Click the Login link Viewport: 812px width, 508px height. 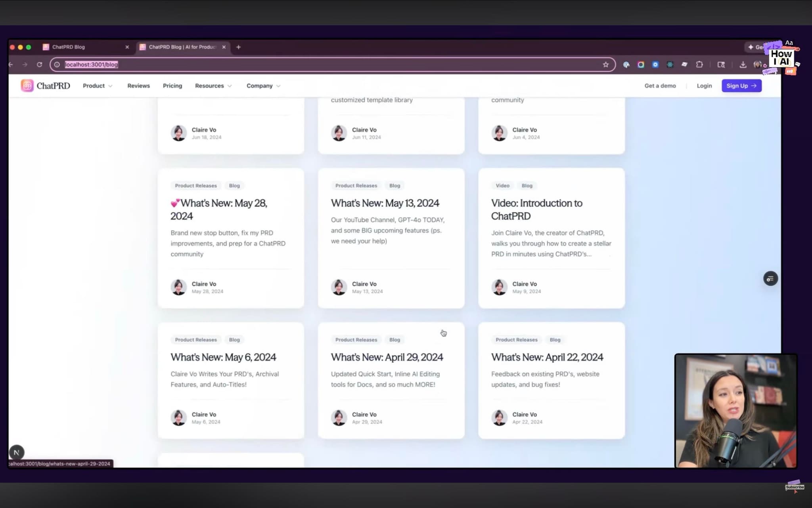pos(704,86)
